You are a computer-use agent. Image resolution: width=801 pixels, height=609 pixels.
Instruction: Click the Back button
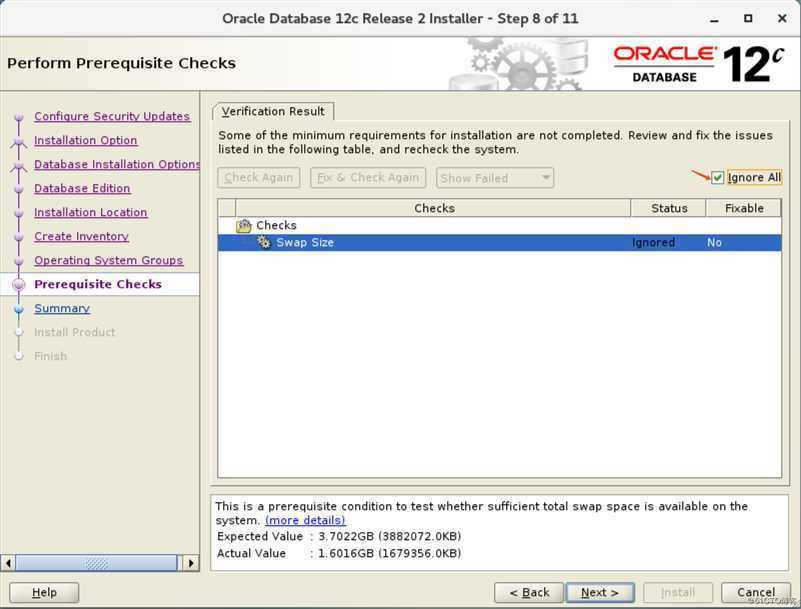529,593
